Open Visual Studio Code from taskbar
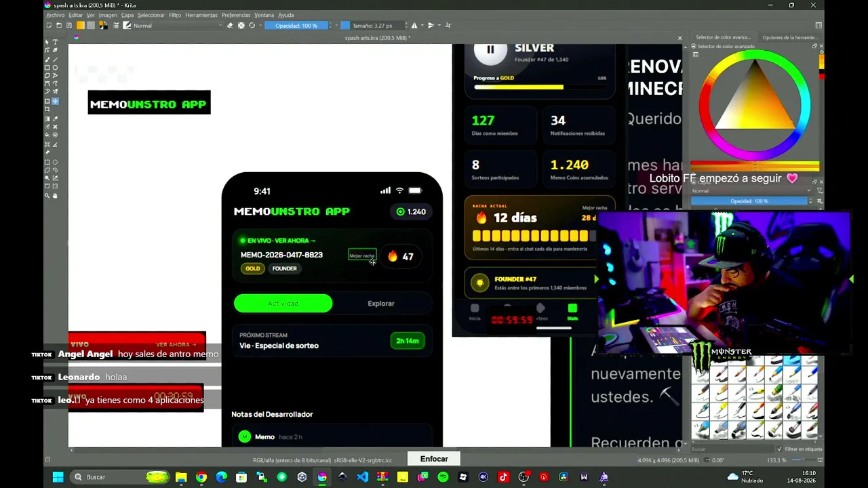Image resolution: width=868 pixels, height=488 pixels. pyautogui.click(x=362, y=477)
